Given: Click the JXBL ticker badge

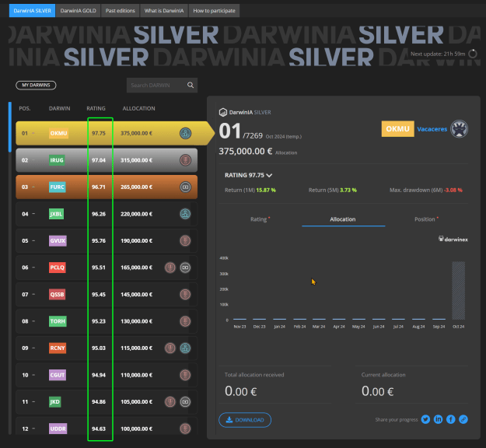Looking at the screenshot, I should (x=56, y=214).
